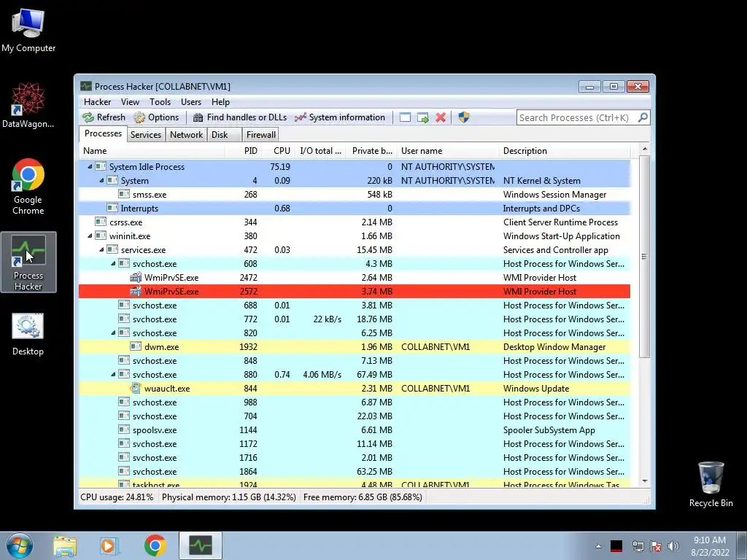Click the magnifier icon in search box
Image resolution: width=747 pixels, height=560 pixels.
click(643, 117)
